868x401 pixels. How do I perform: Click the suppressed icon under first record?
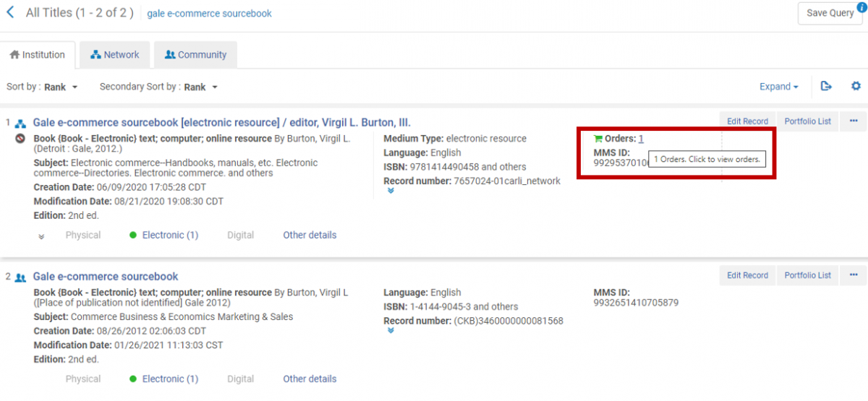20,139
